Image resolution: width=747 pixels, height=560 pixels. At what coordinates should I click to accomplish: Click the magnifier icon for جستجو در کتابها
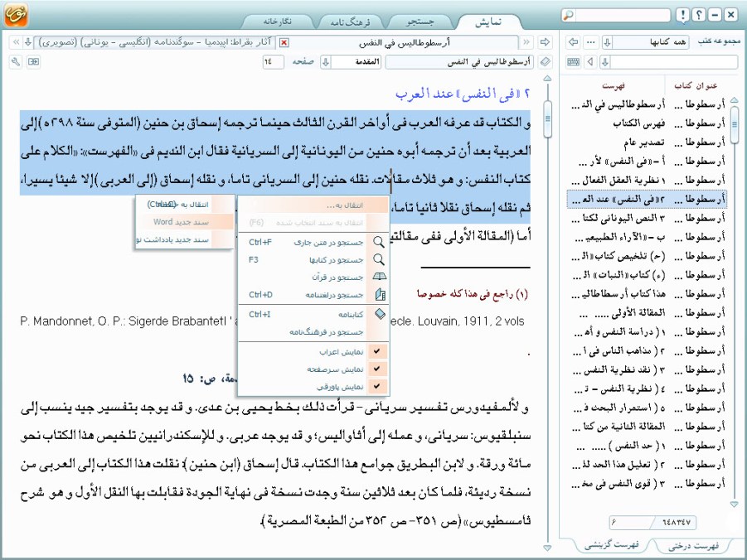pos(379,259)
